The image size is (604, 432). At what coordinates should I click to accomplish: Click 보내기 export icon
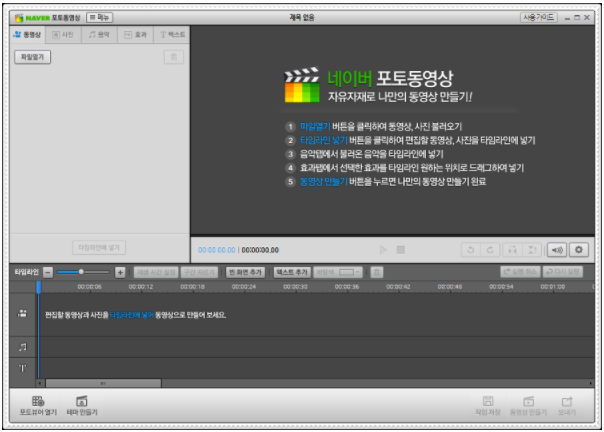point(567,406)
